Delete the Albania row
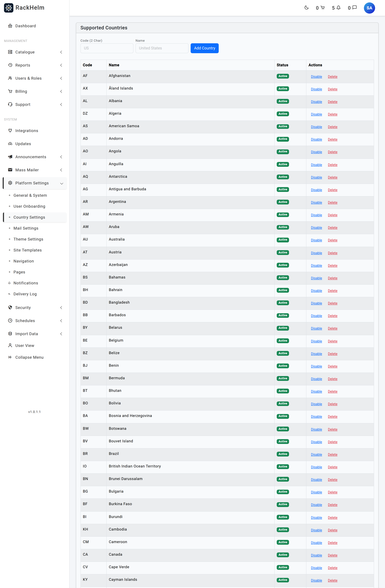 pyautogui.click(x=332, y=102)
